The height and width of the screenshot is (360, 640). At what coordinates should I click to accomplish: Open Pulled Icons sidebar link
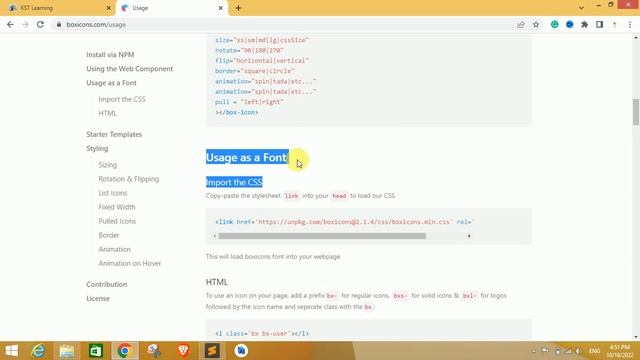point(117,221)
